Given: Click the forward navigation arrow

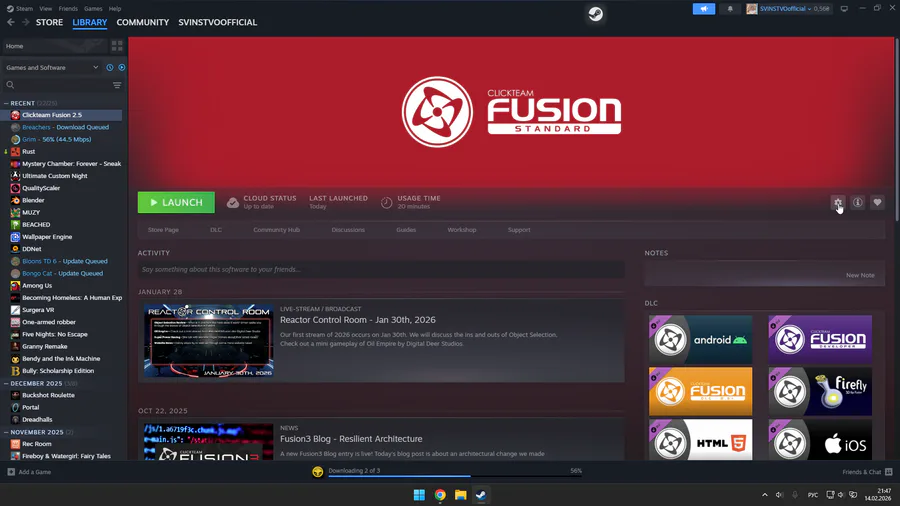Looking at the screenshot, I should (x=25, y=22).
